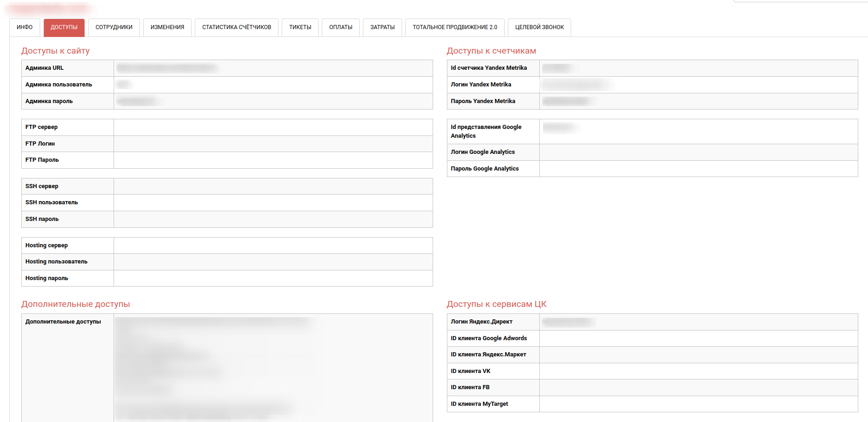Viewport: 868px width, 422px height.
Task: Select ТОТАЛЬНОЕ ПРОДВИЖЕНИЕ 2.0 tab
Action: pyautogui.click(x=455, y=27)
